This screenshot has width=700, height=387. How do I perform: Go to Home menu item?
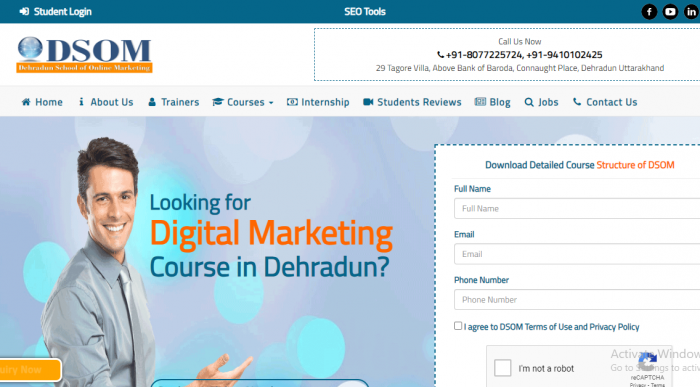(42, 102)
